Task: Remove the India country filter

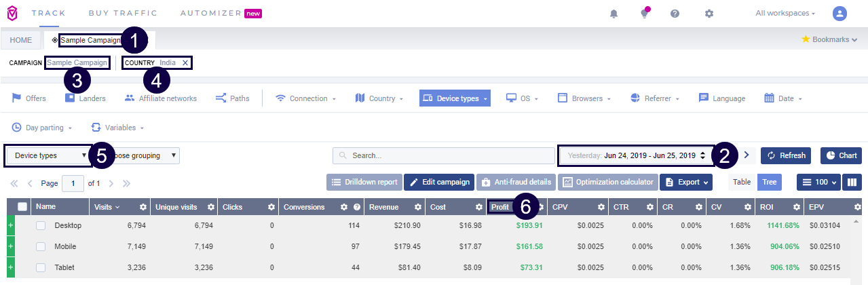Action: [185, 62]
